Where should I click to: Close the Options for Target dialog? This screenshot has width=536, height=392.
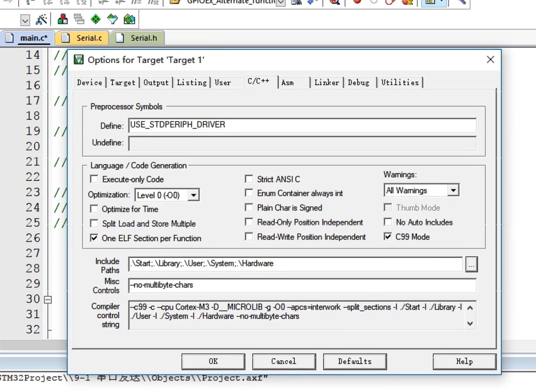click(x=490, y=60)
